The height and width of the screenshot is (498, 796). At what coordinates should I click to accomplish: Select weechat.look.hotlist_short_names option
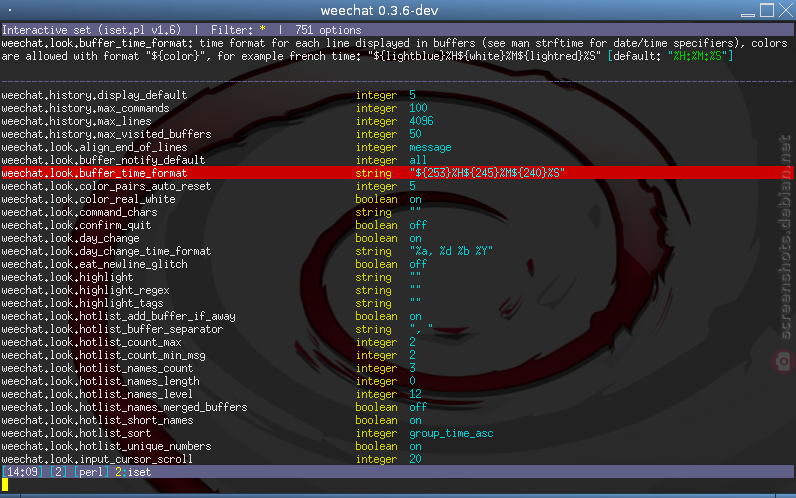(x=398, y=421)
